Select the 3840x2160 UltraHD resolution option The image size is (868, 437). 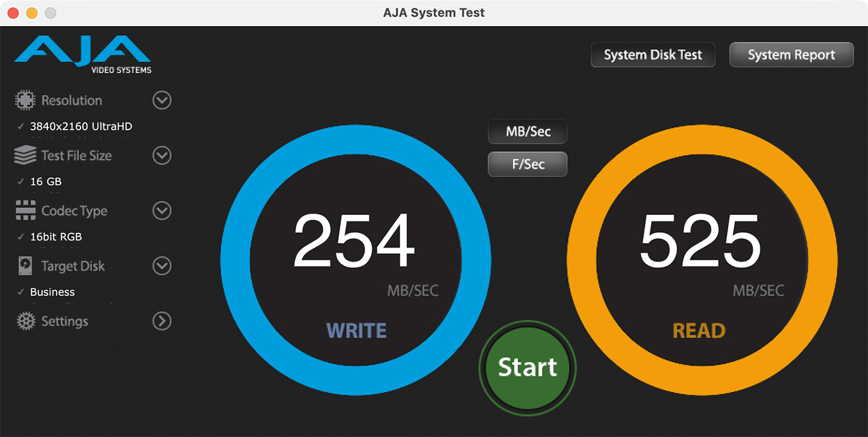[x=81, y=126]
